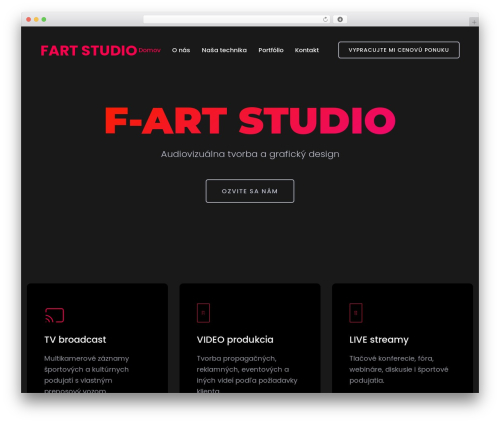Select the VIDEO produkcia heading

[235, 340]
